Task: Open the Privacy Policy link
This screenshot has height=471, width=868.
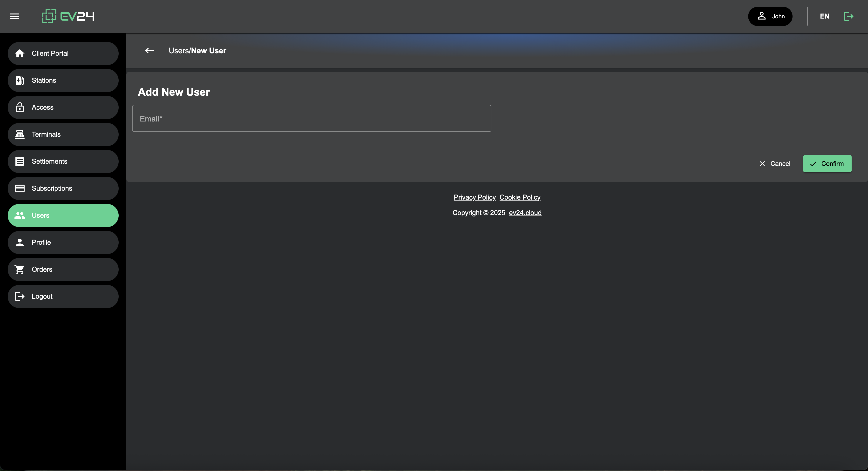Action: point(475,197)
